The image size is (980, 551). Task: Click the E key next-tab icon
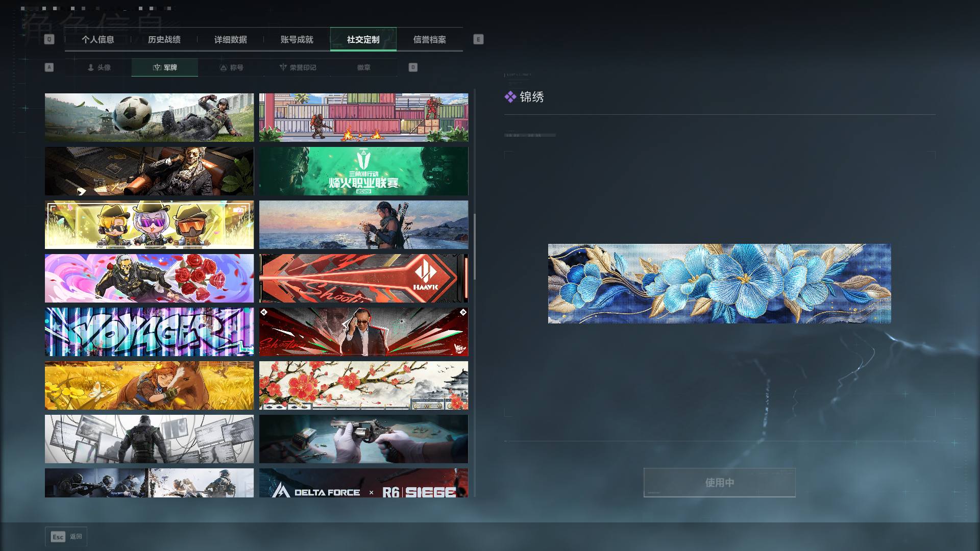[x=478, y=39]
